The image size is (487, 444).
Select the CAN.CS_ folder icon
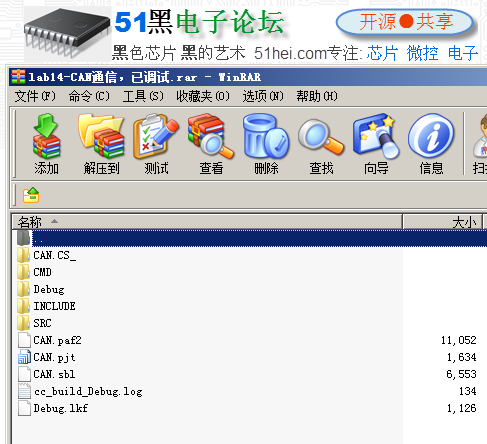[24, 255]
